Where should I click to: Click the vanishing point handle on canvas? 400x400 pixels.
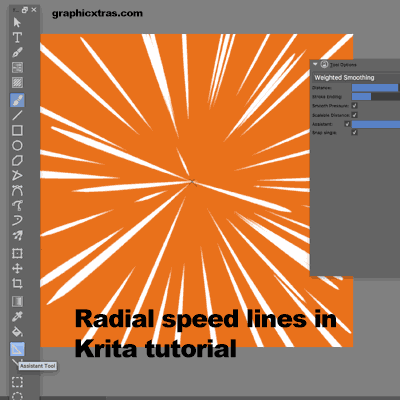coord(192,182)
